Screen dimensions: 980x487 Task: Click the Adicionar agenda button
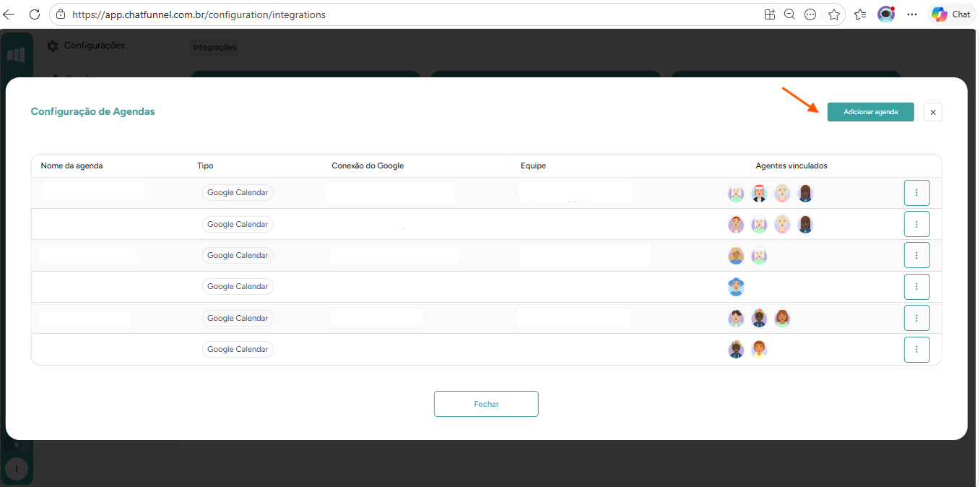point(871,112)
